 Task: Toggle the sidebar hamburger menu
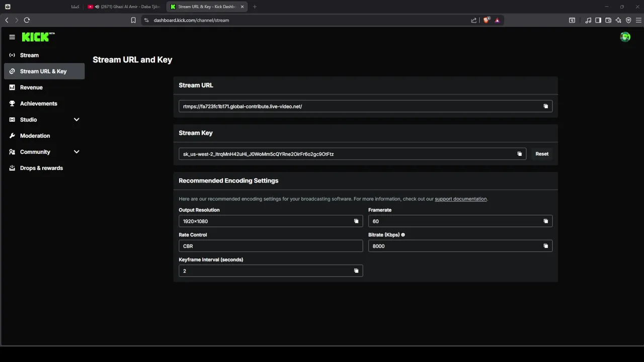[12, 37]
